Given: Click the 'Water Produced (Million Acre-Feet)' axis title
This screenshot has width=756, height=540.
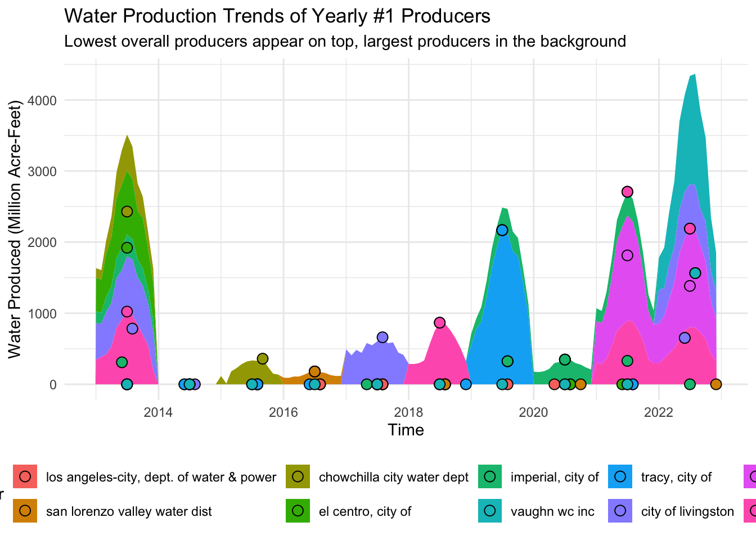Looking at the screenshot, I should pos(15,228).
